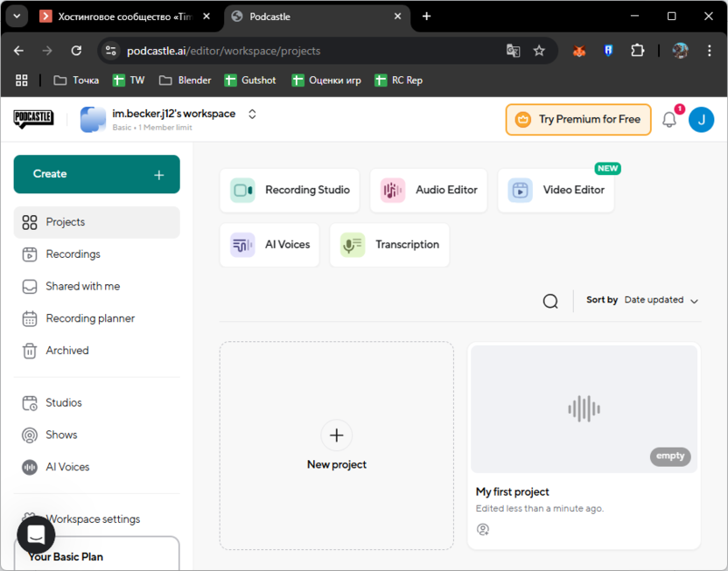Open Recording planner in sidebar
The width and height of the screenshot is (728, 571).
click(x=90, y=318)
